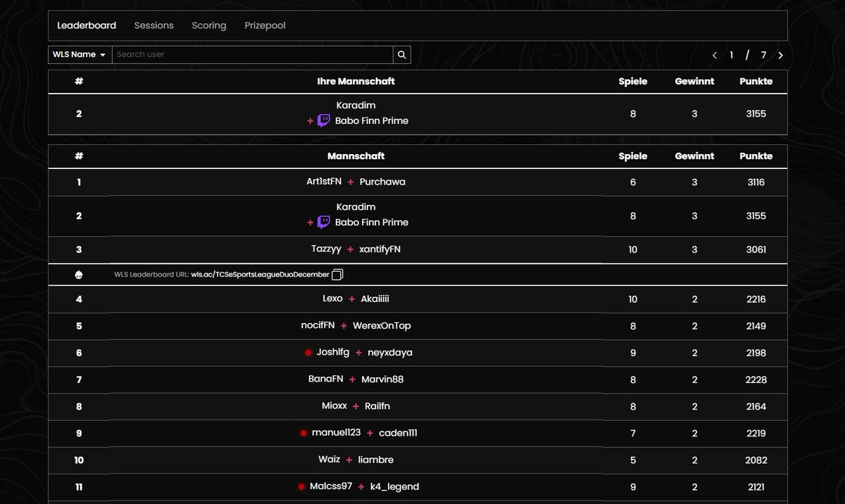Open the Sessions tab
Viewport: 845px width, 504px height.
pos(154,25)
